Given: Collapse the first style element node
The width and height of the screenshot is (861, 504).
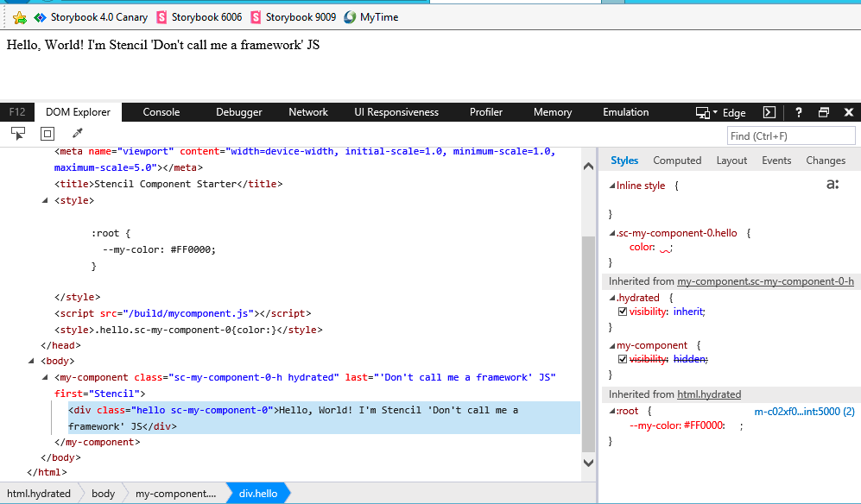Looking at the screenshot, I should pyautogui.click(x=45, y=200).
